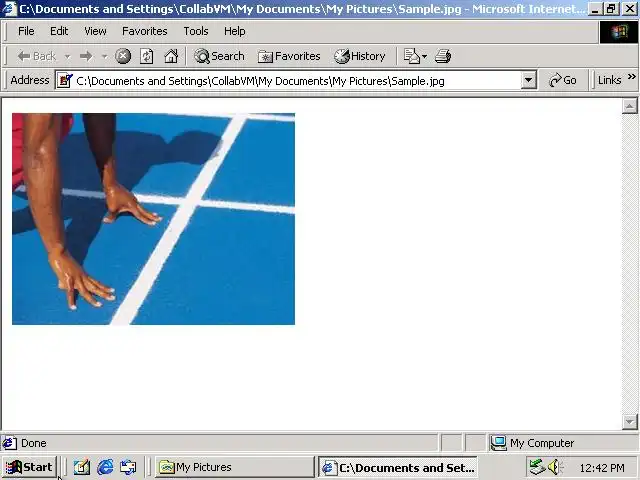Viewport: 640px width, 480px height.
Task: Click the Done status text
Action: pos(33,443)
